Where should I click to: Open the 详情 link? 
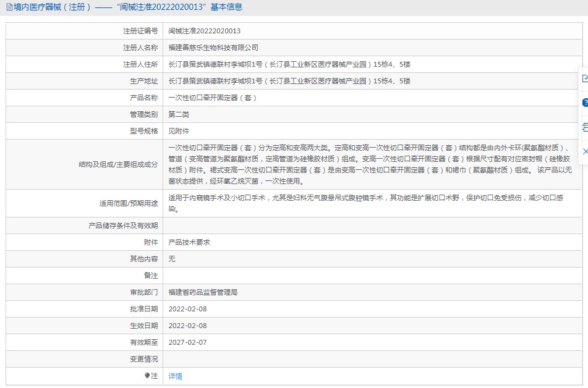coord(175,376)
